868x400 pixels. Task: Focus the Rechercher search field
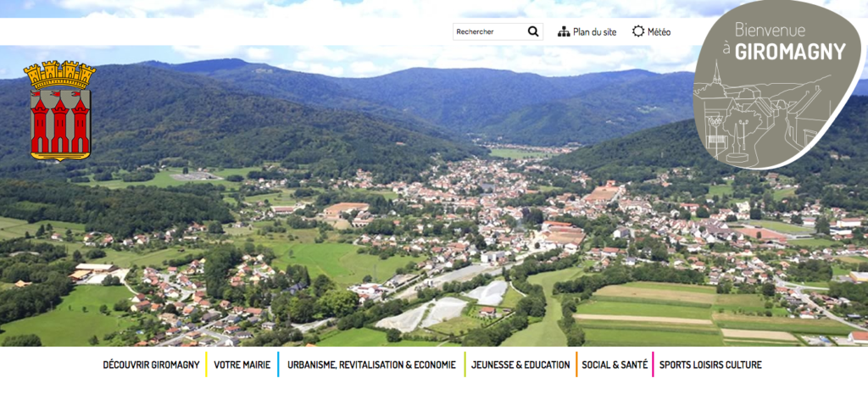coord(489,31)
